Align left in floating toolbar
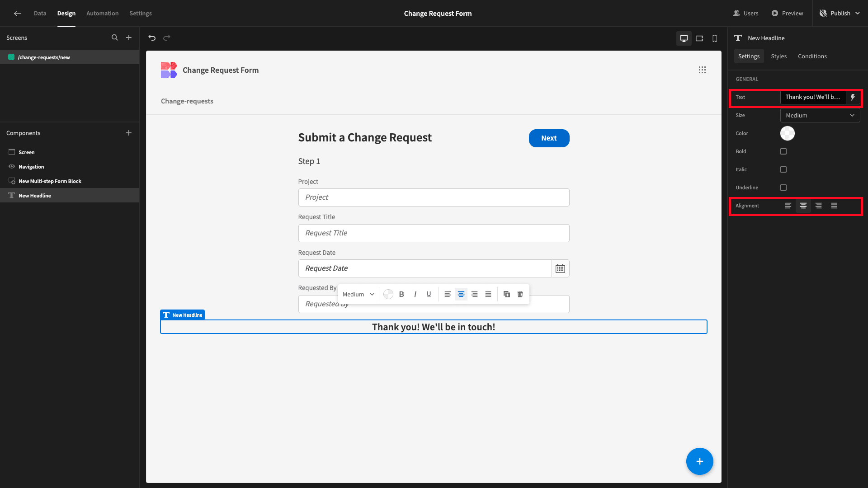The image size is (868, 488). pos(448,294)
